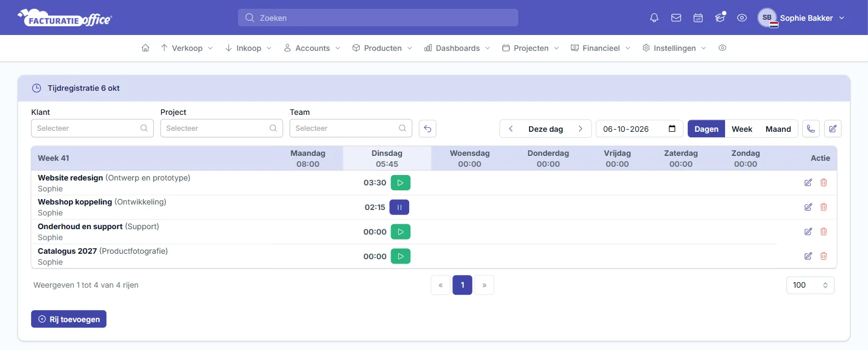
Task: Expand the Inkoop menu
Action: pyautogui.click(x=249, y=48)
